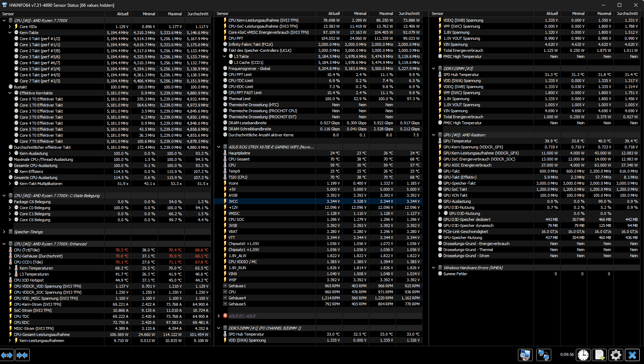Click the middle panel Durchschnitt column header

(408, 13)
